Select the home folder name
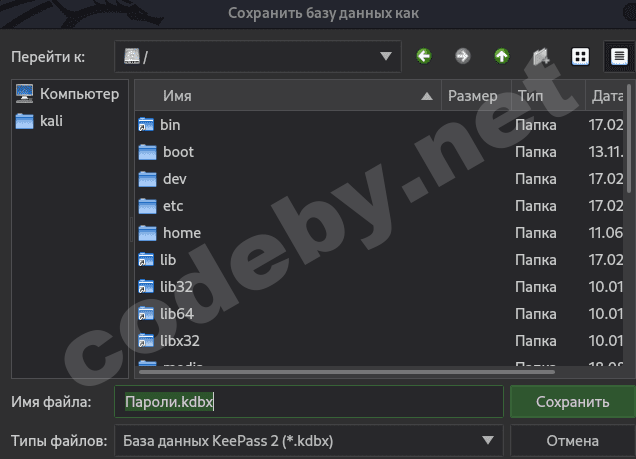Image resolution: width=636 pixels, height=459 pixels. coord(182,233)
